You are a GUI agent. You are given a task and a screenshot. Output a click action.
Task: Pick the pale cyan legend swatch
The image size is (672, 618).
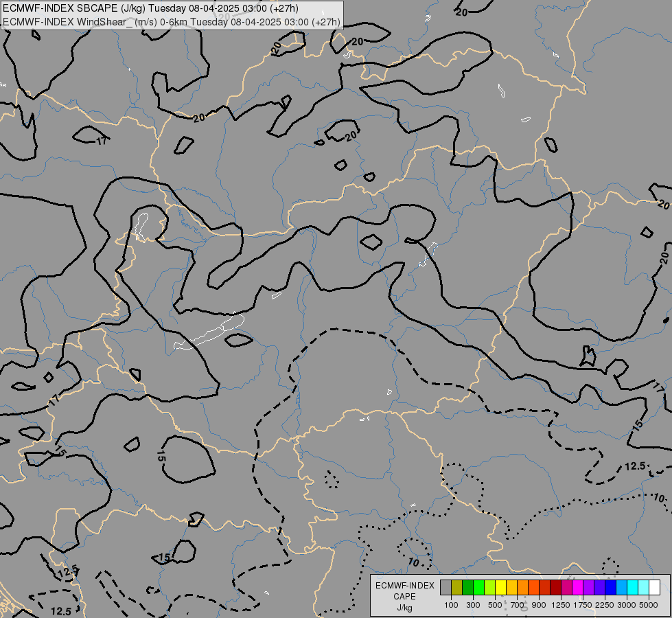coord(643,588)
